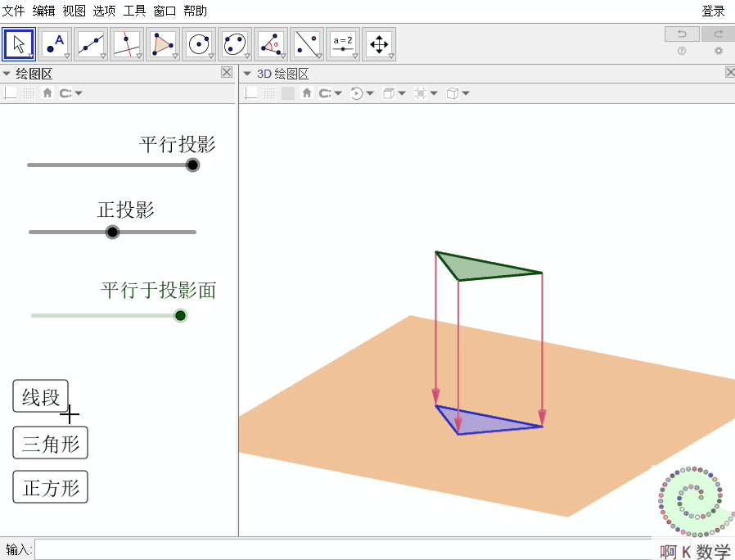735x560 pixels.
Task: Click the Redo button
Action: (x=718, y=34)
